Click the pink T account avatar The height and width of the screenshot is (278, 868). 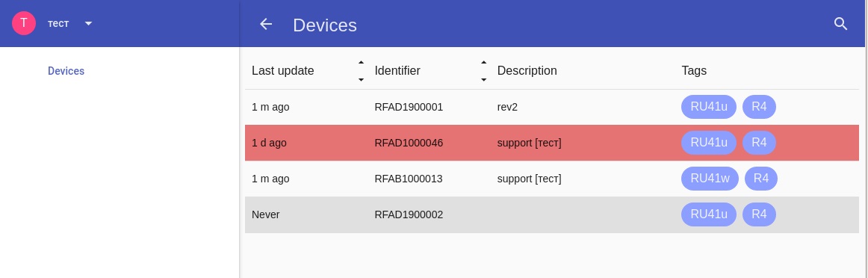point(24,23)
